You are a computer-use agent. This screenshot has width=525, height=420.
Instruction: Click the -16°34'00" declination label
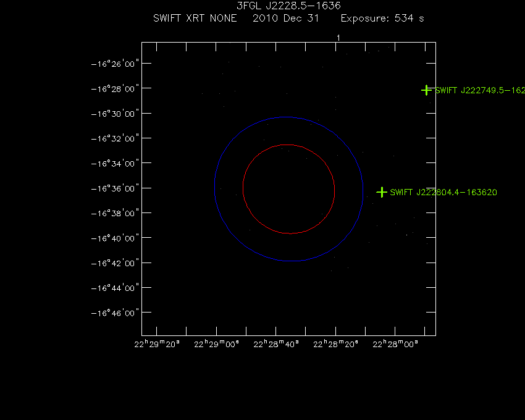115,164
